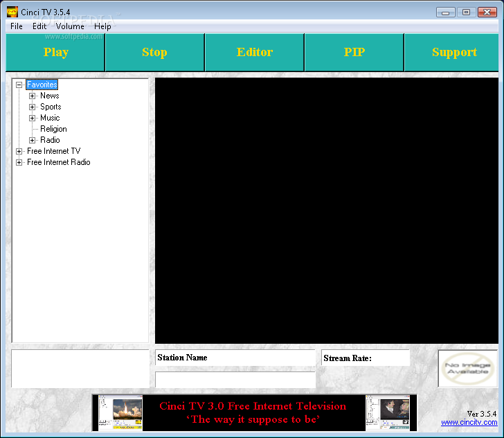Open the Volume menu
504x438 pixels.
70,26
